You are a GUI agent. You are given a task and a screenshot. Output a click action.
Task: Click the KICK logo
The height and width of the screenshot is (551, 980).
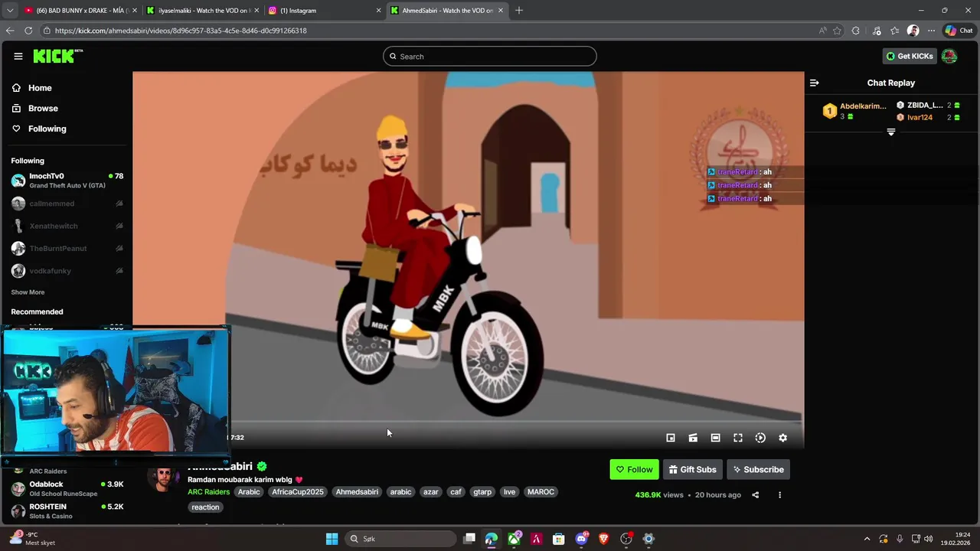(x=58, y=56)
